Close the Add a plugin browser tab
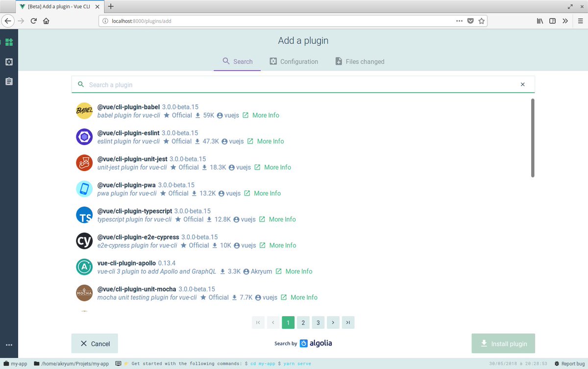Image resolution: width=588 pixels, height=369 pixels. (97, 6)
